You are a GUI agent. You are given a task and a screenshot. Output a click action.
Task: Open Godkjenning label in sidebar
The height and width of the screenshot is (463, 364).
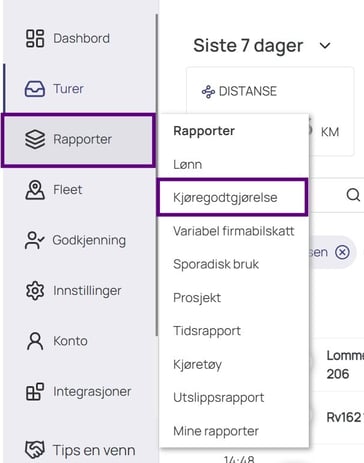point(89,240)
